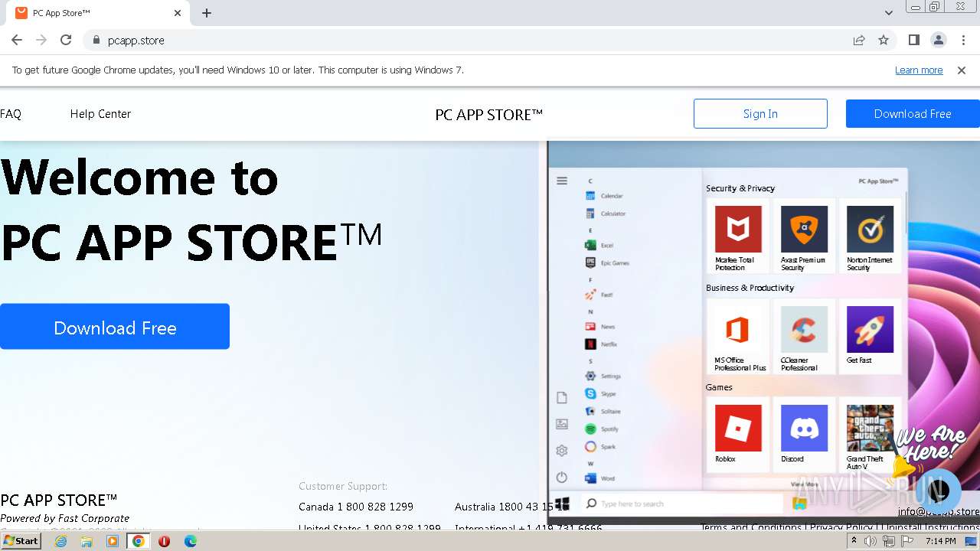Go back to the previous page
The image size is (980, 551).
[17, 40]
